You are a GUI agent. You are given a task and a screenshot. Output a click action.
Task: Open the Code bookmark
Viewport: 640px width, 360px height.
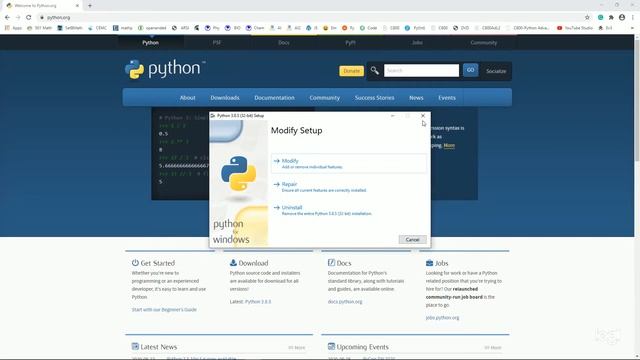click(x=369, y=28)
